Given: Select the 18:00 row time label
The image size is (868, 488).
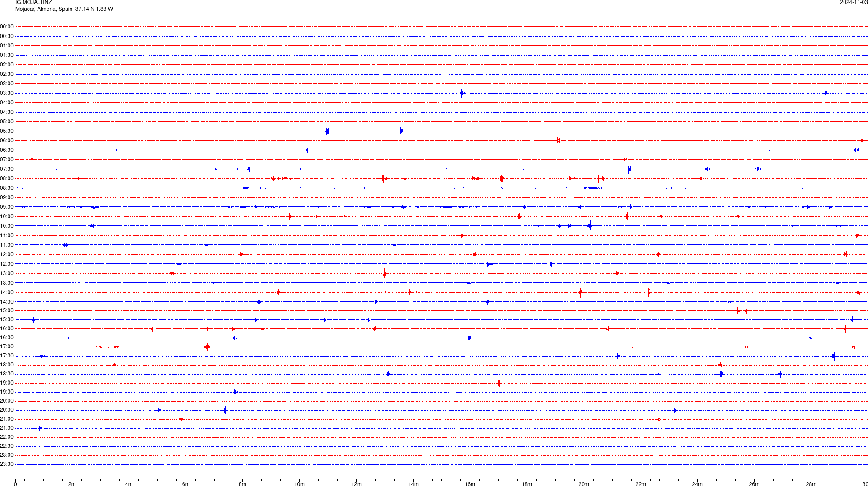Looking at the screenshot, I should (x=7, y=365).
